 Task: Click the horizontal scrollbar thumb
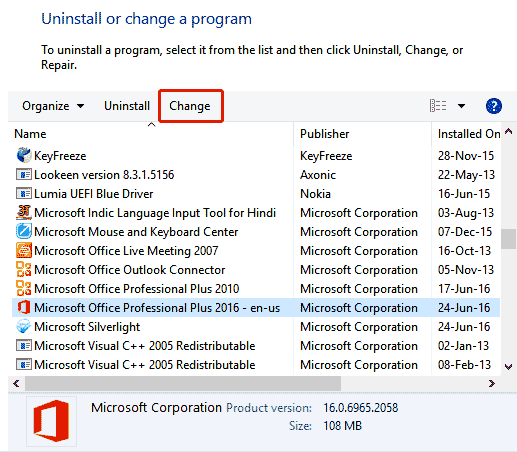click(x=183, y=383)
